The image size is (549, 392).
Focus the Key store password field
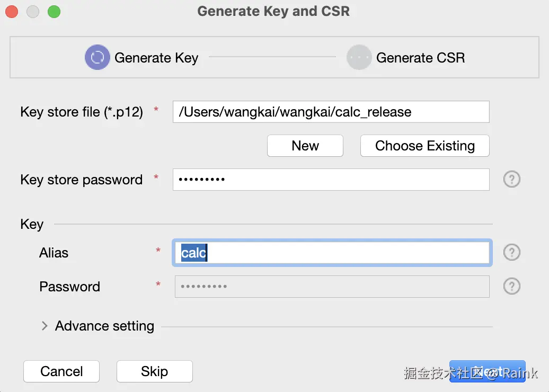[x=331, y=180]
